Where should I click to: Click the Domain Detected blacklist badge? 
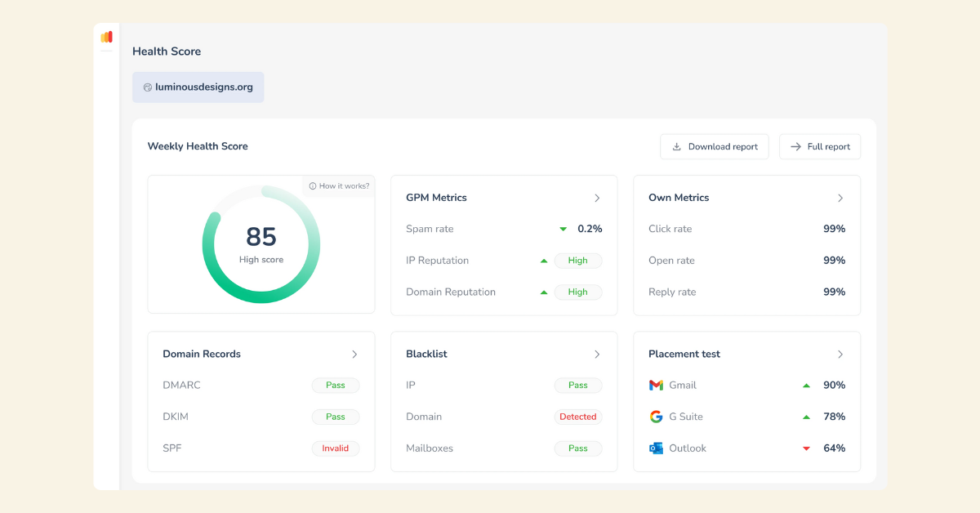[578, 417]
